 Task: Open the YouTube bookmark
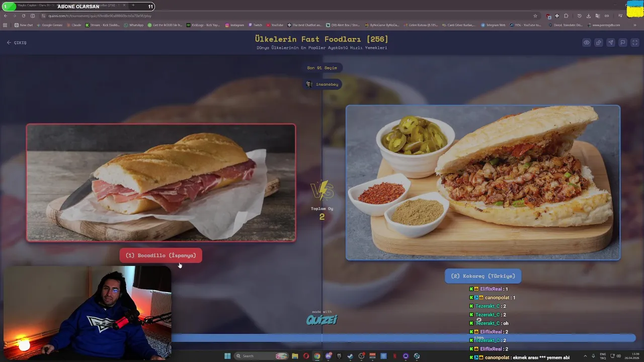tap(275, 25)
